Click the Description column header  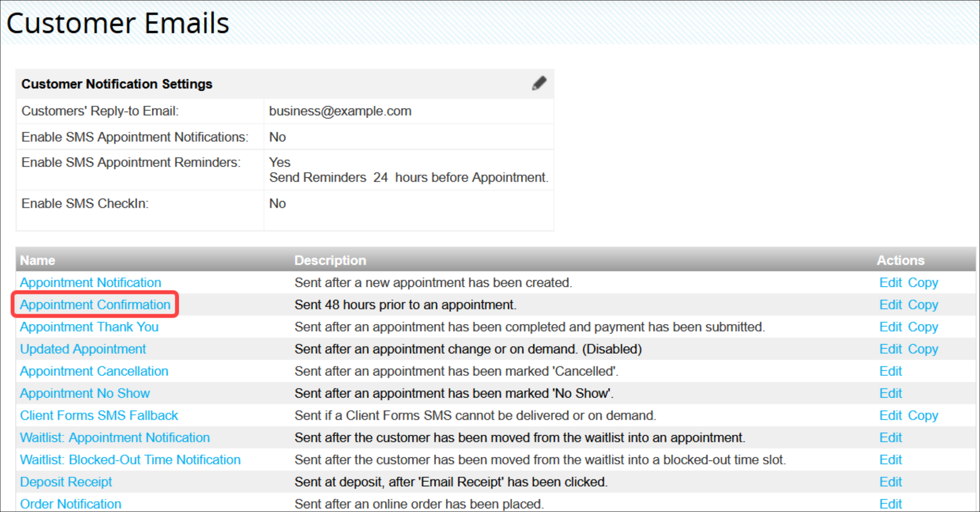point(330,260)
